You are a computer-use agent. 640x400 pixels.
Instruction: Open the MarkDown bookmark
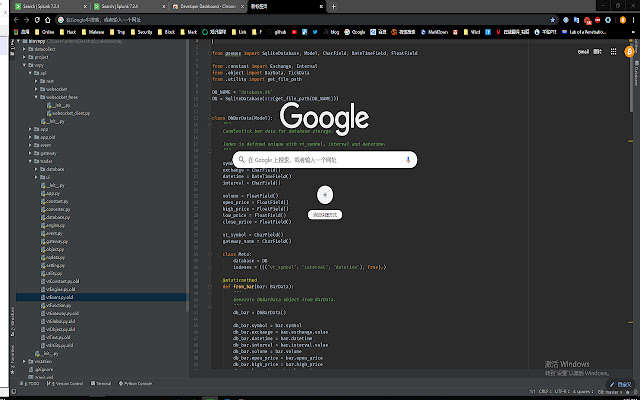point(434,32)
